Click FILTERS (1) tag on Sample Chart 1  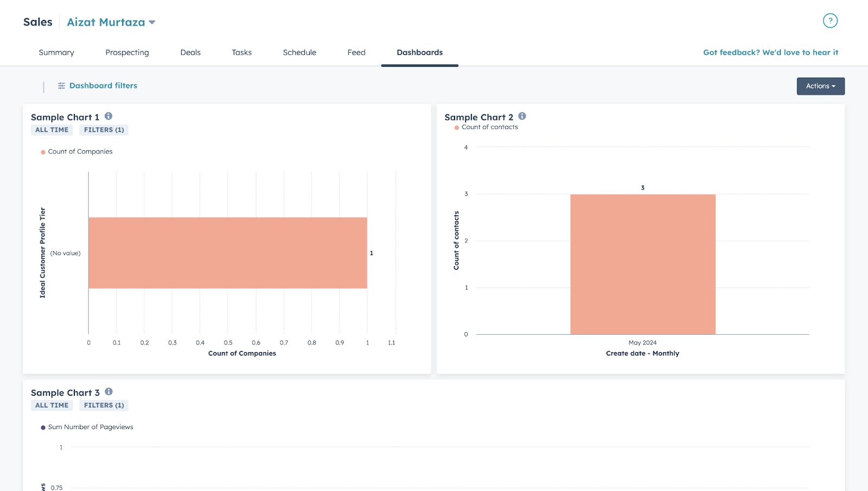pyautogui.click(x=104, y=130)
